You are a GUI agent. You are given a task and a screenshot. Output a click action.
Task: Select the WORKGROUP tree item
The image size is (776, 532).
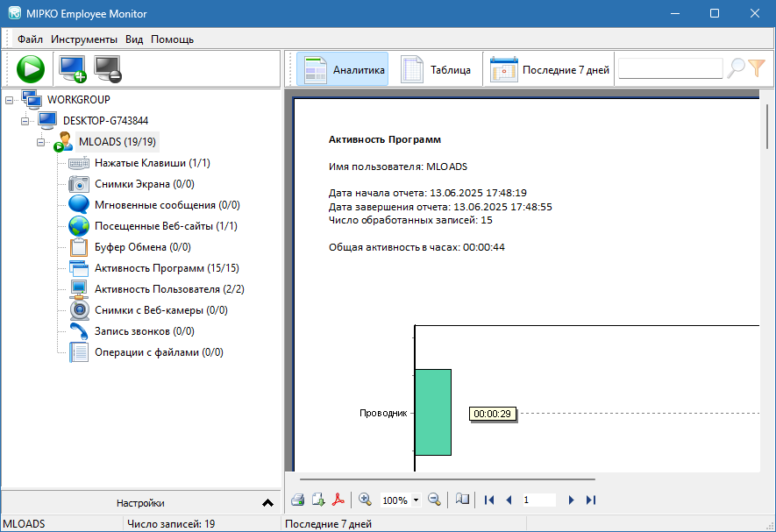pos(79,99)
